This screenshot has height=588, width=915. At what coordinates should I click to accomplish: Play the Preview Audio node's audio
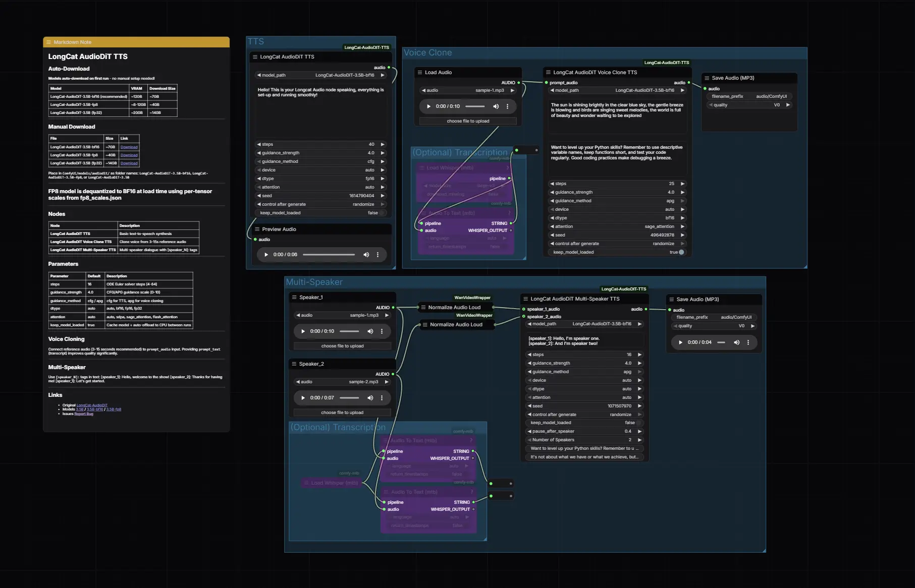266,255
